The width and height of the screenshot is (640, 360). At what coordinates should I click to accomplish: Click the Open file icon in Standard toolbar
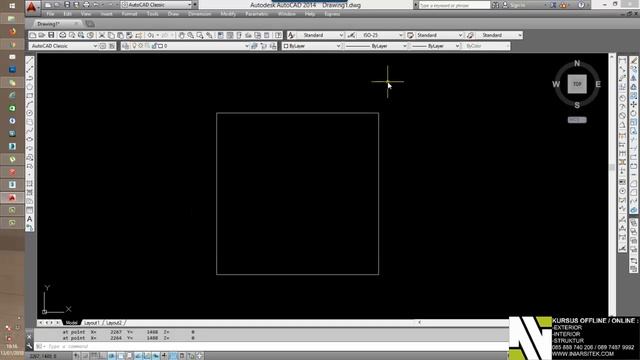point(42,36)
